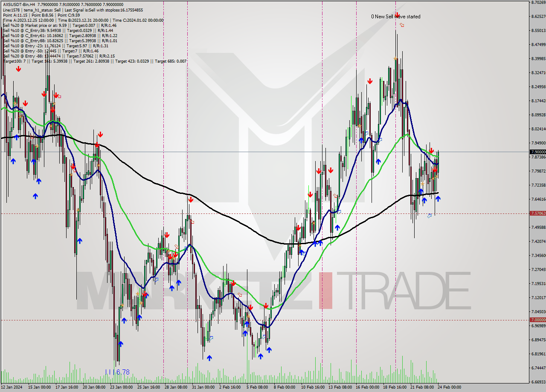Click the 7.1953 price axis label

pos(539,284)
